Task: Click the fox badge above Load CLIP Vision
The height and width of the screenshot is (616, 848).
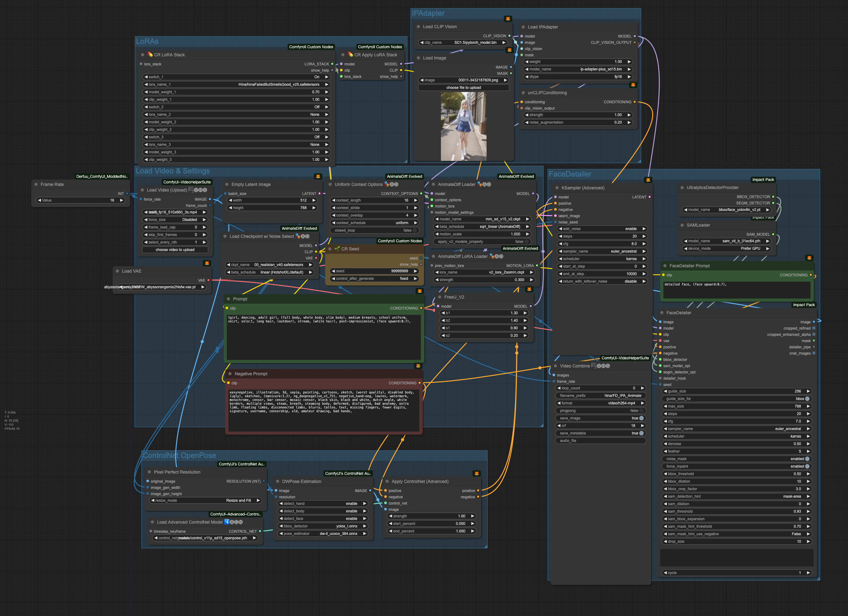Action: point(508,19)
